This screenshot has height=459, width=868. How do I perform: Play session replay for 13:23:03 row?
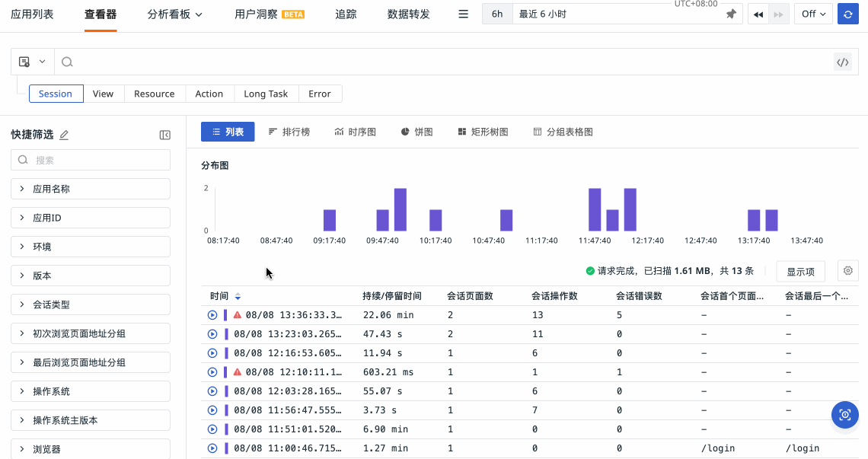(x=212, y=334)
